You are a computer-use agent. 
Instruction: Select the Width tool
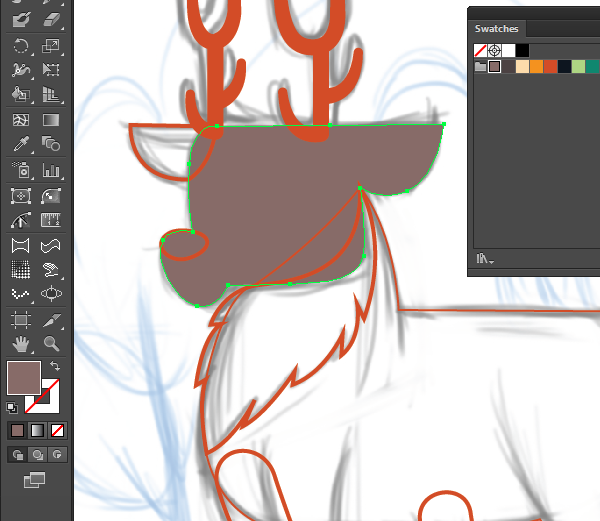[x=21, y=70]
